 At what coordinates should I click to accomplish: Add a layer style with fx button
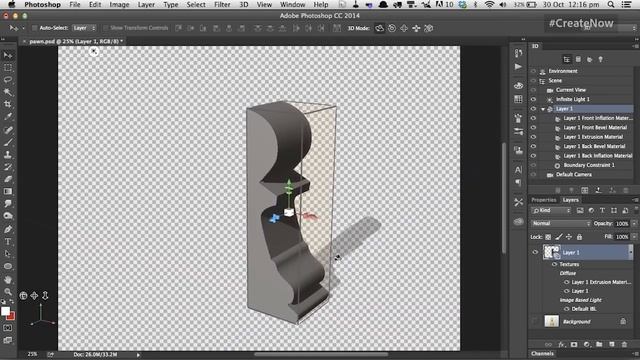coord(561,344)
